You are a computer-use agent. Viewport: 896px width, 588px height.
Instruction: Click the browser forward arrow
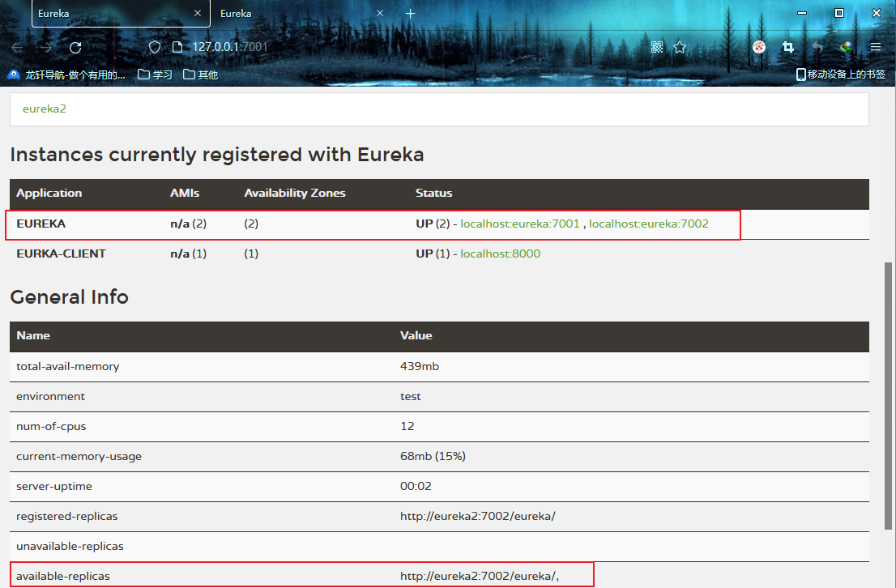pos(46,48)
